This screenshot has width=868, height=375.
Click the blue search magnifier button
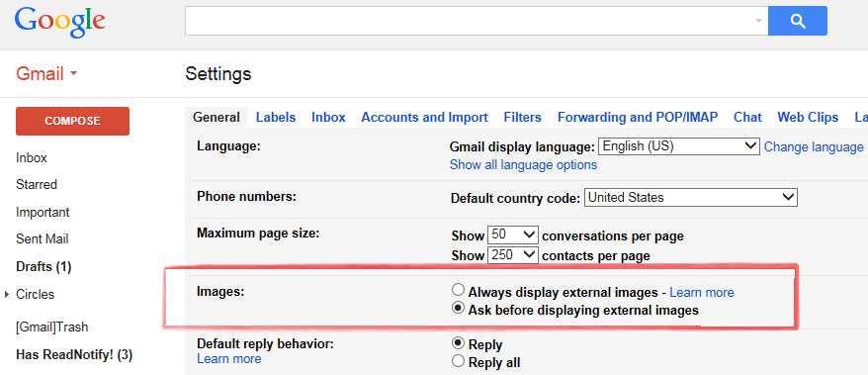tap(798, 21)
